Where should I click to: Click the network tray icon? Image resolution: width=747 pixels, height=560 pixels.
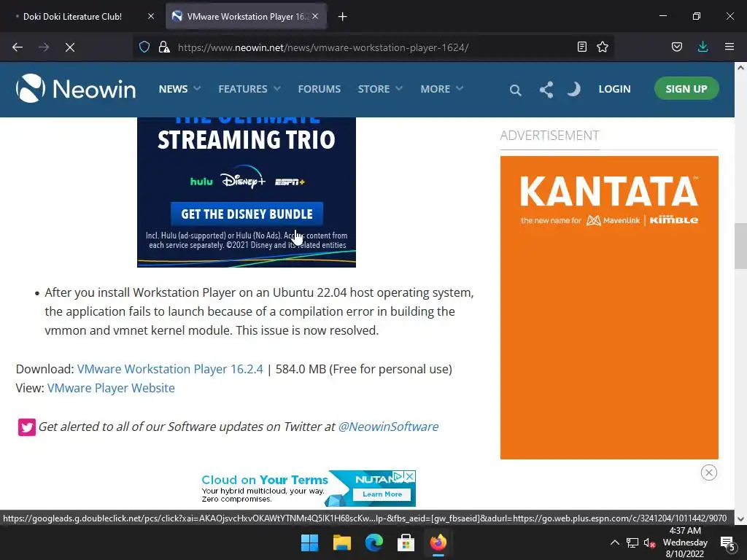click(632, 542)
